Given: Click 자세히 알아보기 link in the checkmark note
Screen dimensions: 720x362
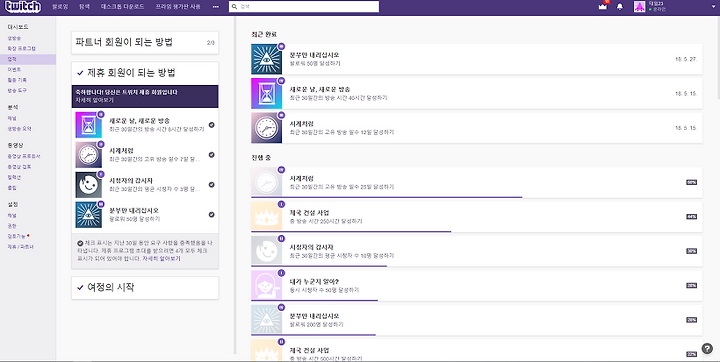Looking at the screenshot, I should pyautogui.click(x=161, y=259).
